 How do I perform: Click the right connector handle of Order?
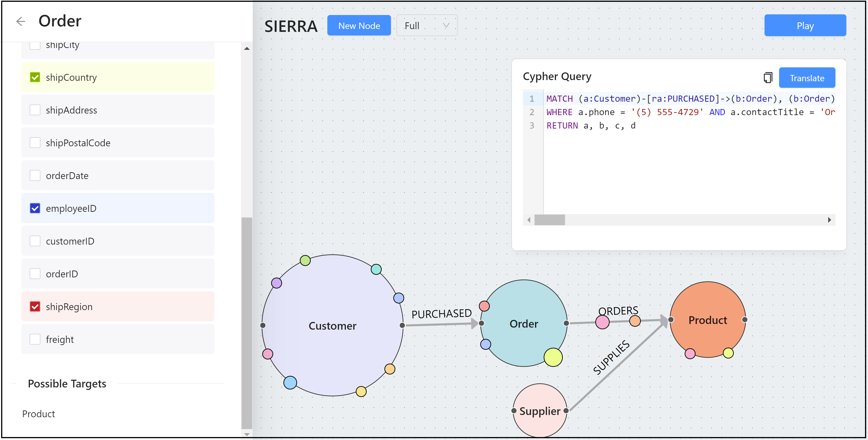pyautogui.click(x=566, y=323)
